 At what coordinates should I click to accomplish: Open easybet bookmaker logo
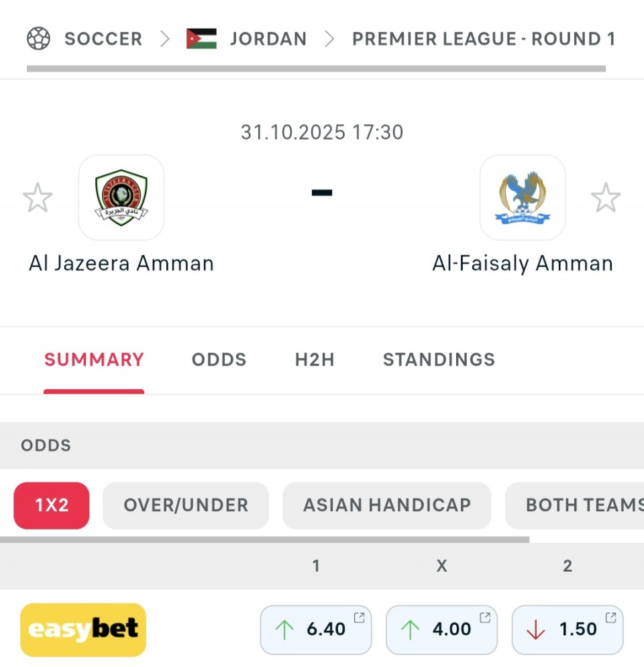coord(83,629)
